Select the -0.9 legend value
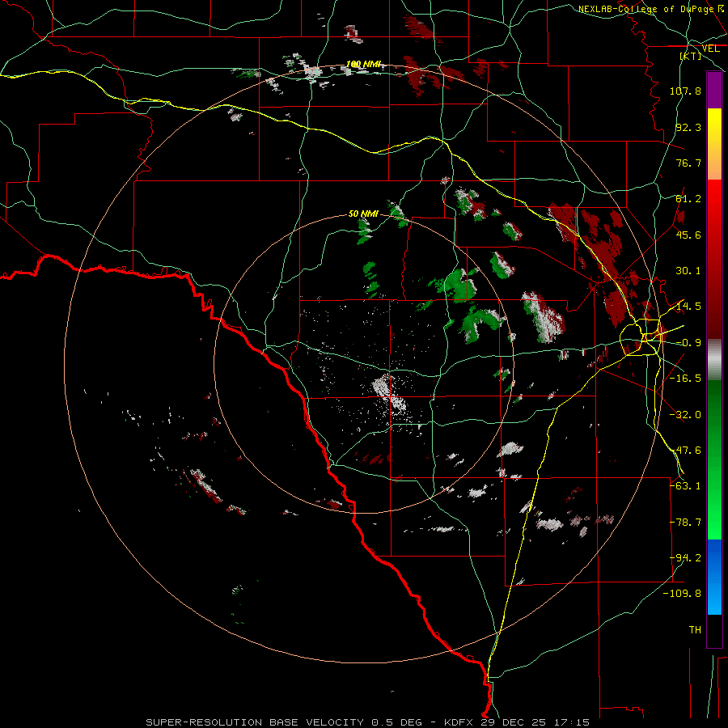This screenshot has height=728, width=728. (x=688, y=343)
